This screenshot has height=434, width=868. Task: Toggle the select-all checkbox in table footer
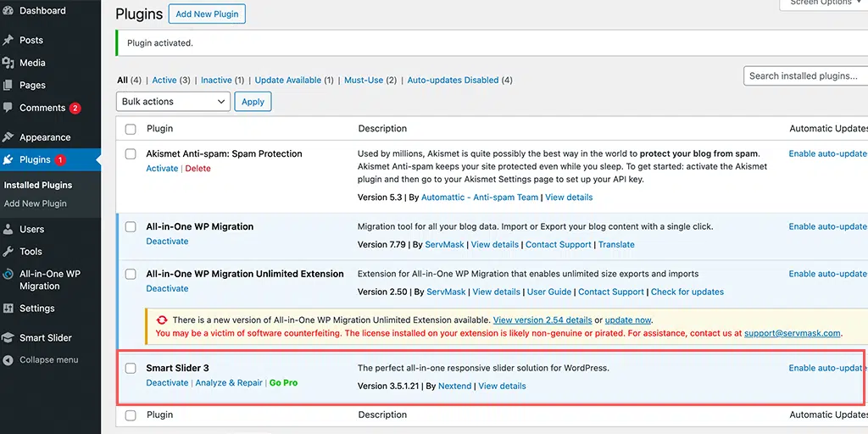click(131, 415)
